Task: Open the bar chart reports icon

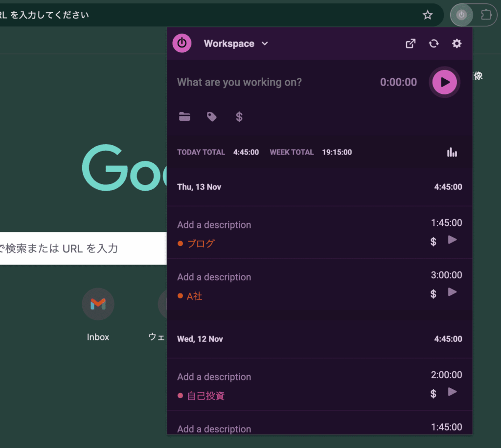Action: [452, 153]
